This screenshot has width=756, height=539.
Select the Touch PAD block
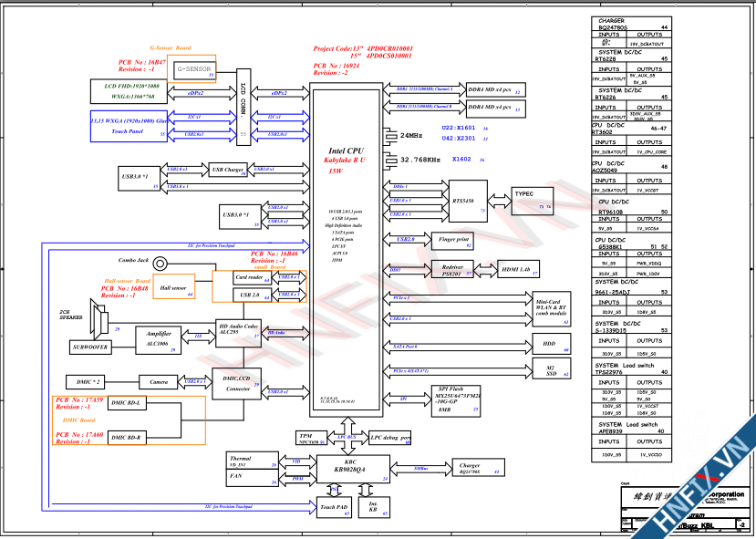coord(335,508)
